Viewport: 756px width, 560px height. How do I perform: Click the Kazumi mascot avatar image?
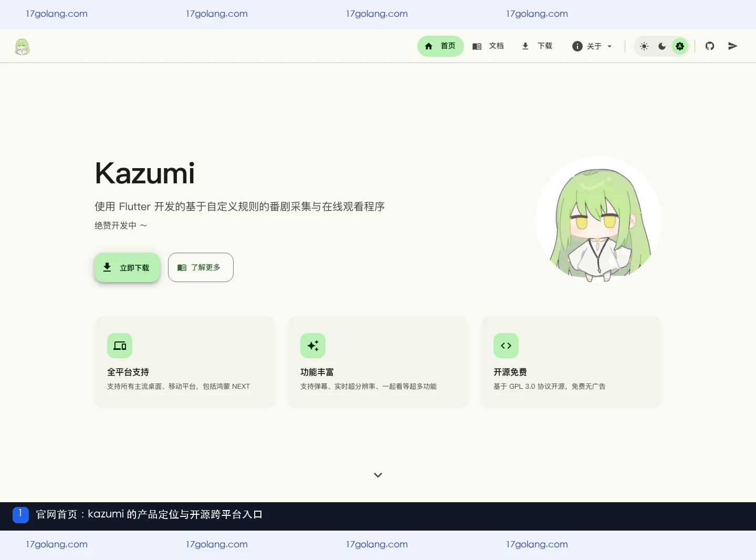point(598,220)
